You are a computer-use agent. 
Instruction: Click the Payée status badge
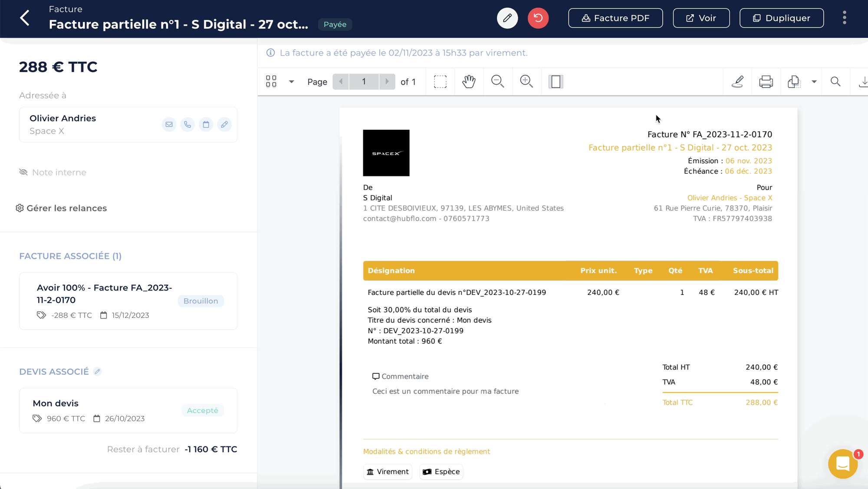click(x=335, y=24)
